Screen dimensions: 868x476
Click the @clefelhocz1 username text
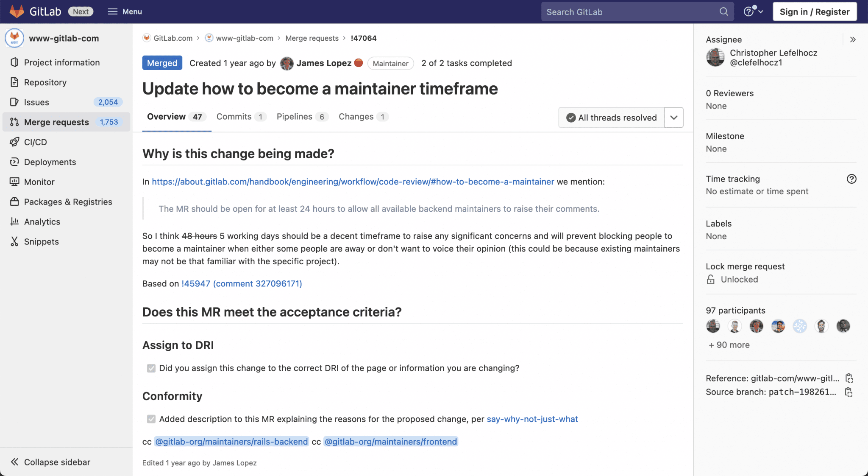tap(756, 62)
